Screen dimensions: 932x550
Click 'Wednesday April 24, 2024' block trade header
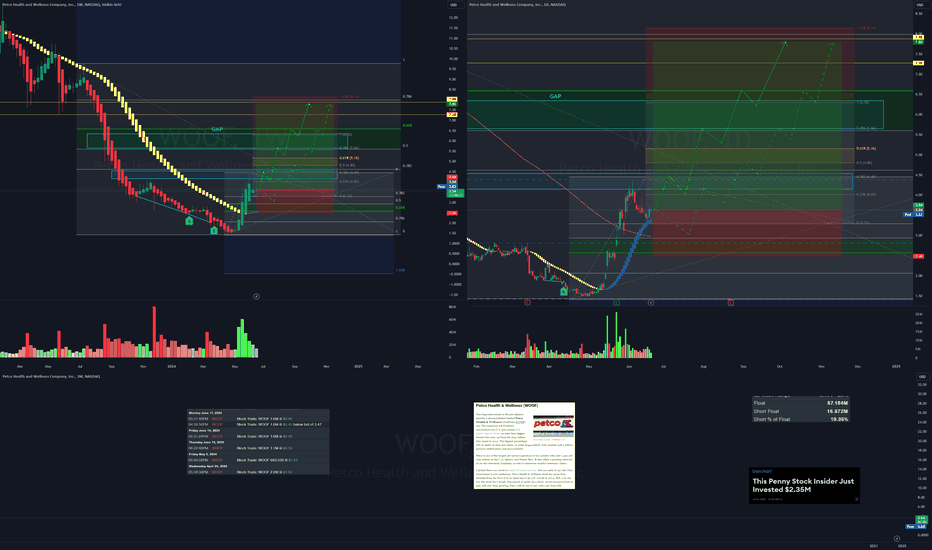(x=207, y=466)
